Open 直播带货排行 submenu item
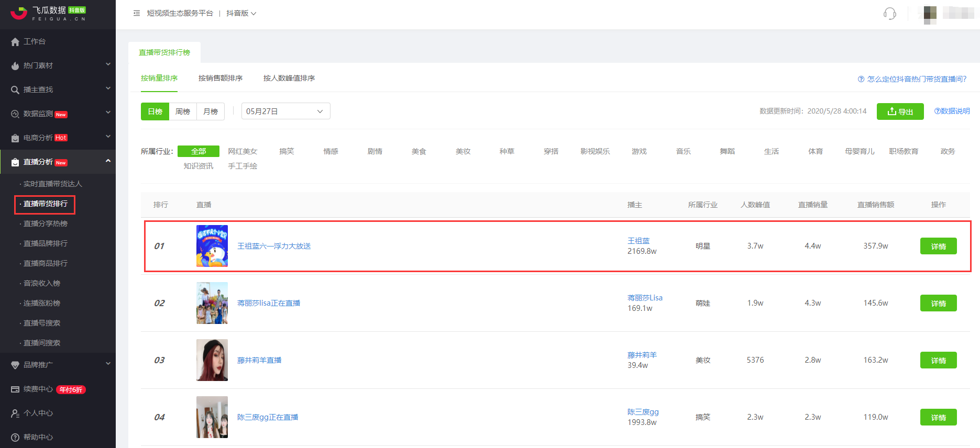Viewport: 980px width, 448px height. click(x=45, y=204)
